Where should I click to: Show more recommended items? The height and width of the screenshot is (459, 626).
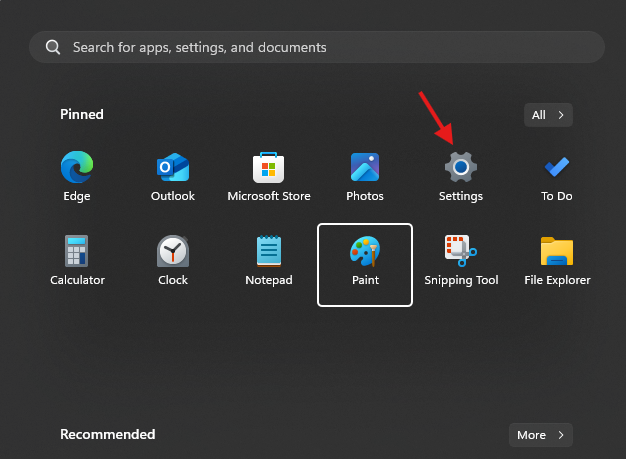point(541,435)
